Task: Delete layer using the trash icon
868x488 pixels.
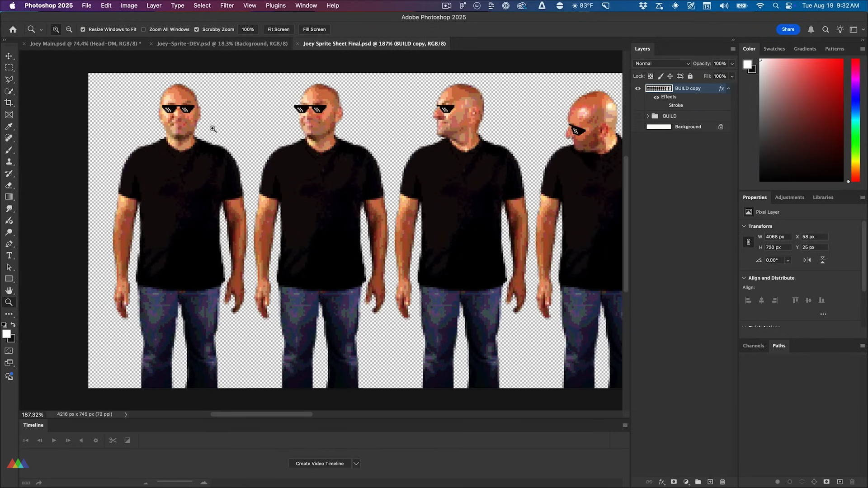Action: click(x=722, y=482)
